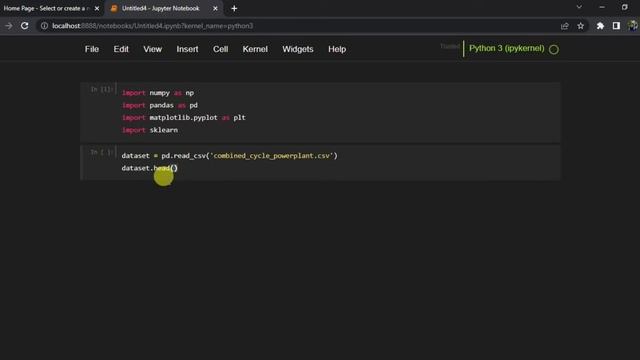Select the In [1] cell prompt
Image resolution: width=640 pixels, height=360 pixels.
click(x=101, y=89)
